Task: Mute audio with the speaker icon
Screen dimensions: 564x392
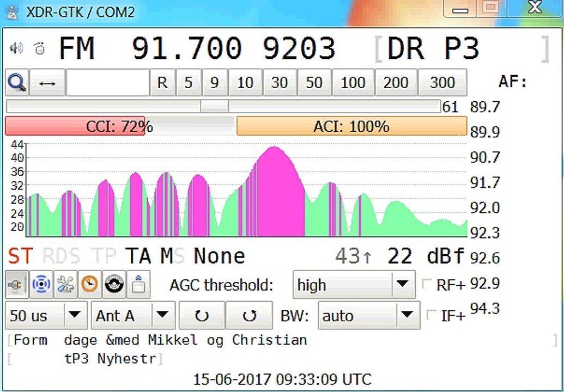Action: click(x=16, y=48)
